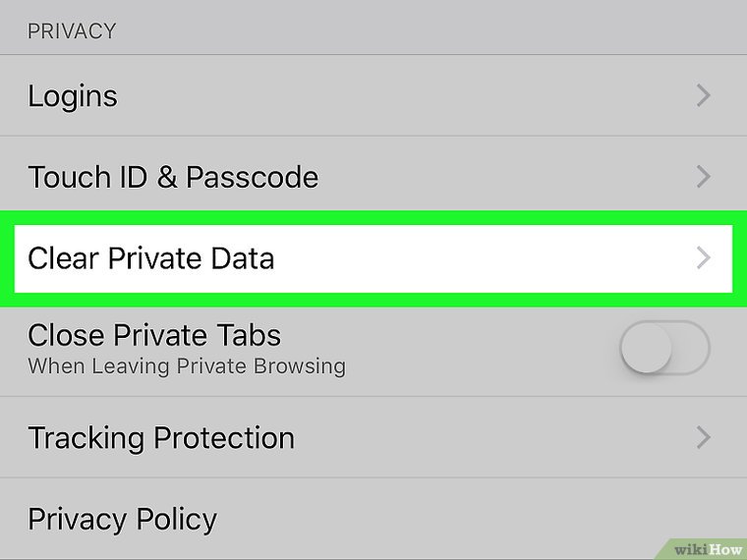Screen dimensions: 747x560
Task: Enable the Close Private Tabs switch
Action: [x=664, y=347]
